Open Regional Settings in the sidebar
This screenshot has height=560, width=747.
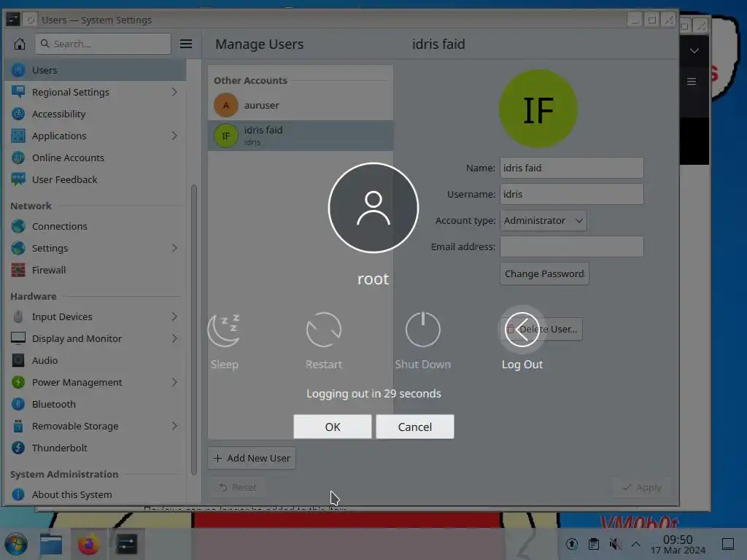click(96, 92)
